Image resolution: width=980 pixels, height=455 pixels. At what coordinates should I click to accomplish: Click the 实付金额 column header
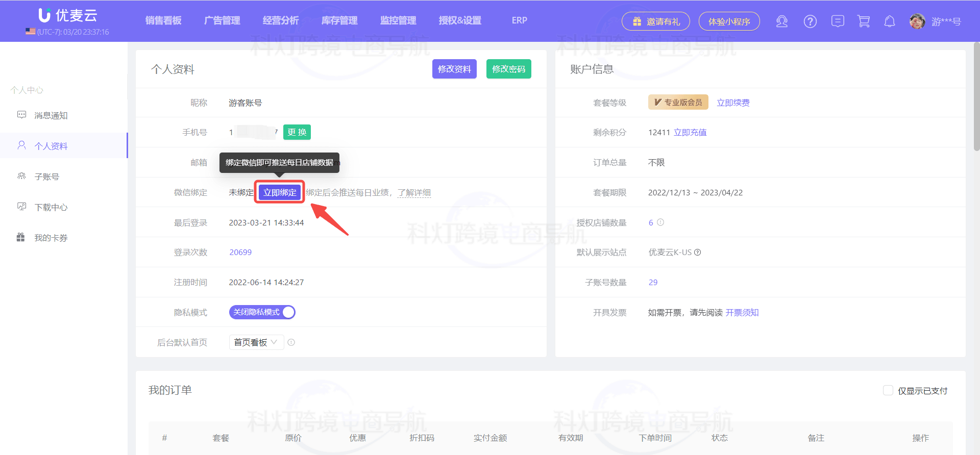(490, 438)
